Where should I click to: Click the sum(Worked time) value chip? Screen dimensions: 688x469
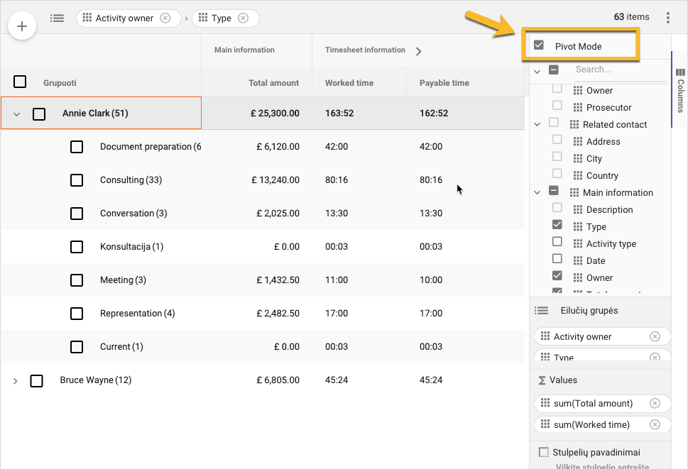click(602, 424)
